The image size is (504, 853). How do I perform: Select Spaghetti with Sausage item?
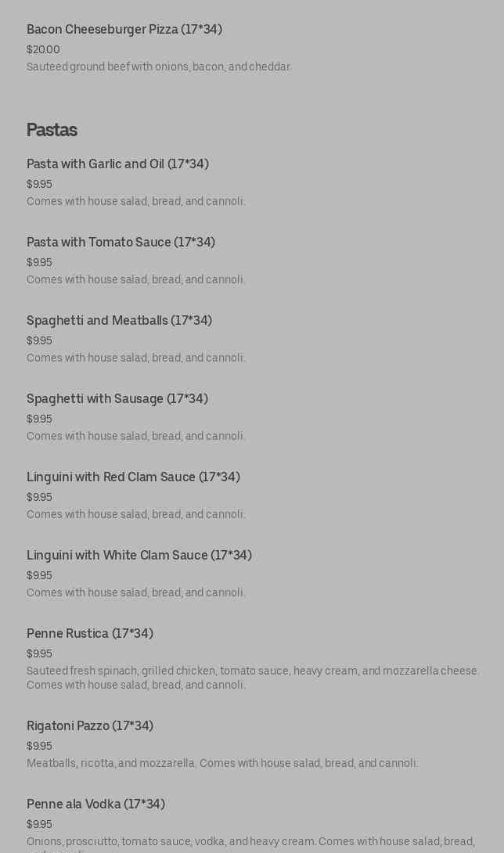(x=117, y=399)
